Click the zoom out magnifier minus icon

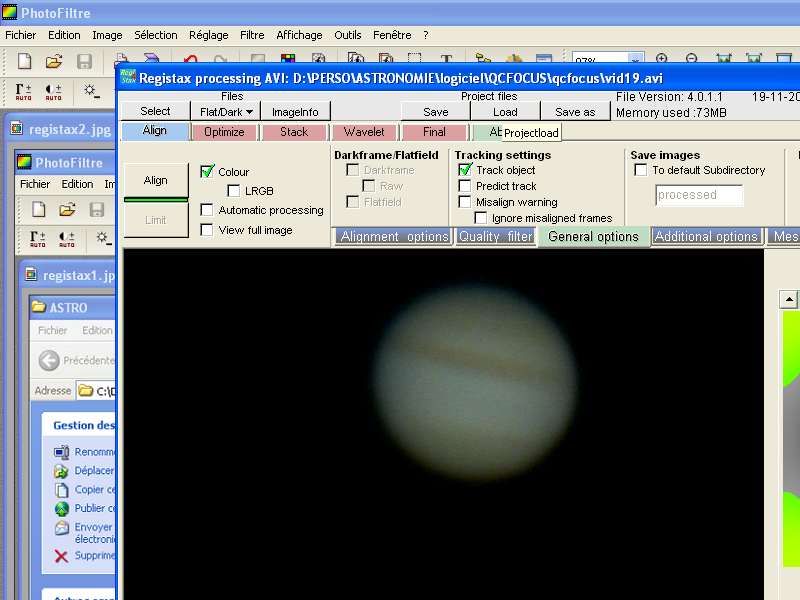pyautogui.click(x=691, y=59)
